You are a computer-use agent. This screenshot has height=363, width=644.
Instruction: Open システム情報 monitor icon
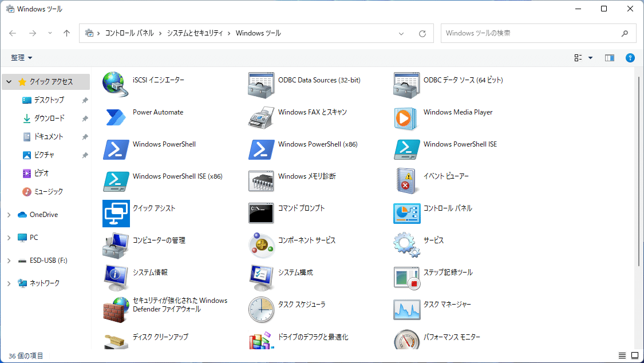tap(116, 278)
